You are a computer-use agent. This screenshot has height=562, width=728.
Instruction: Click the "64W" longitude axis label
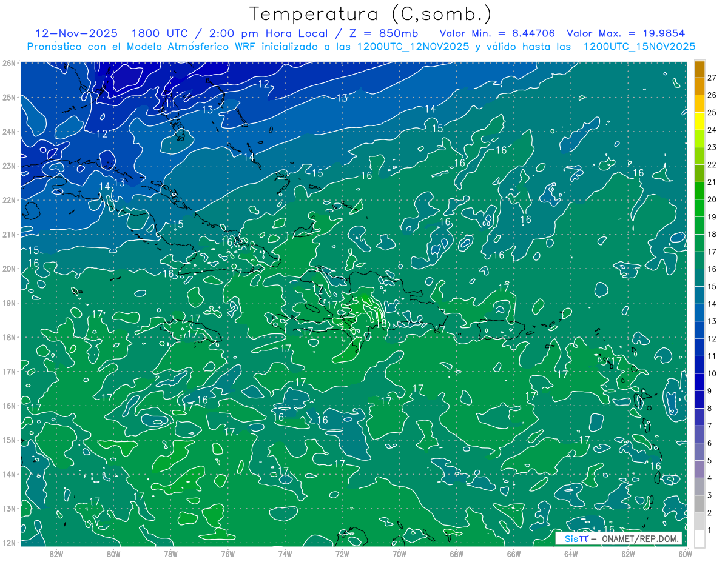(571, 554)
